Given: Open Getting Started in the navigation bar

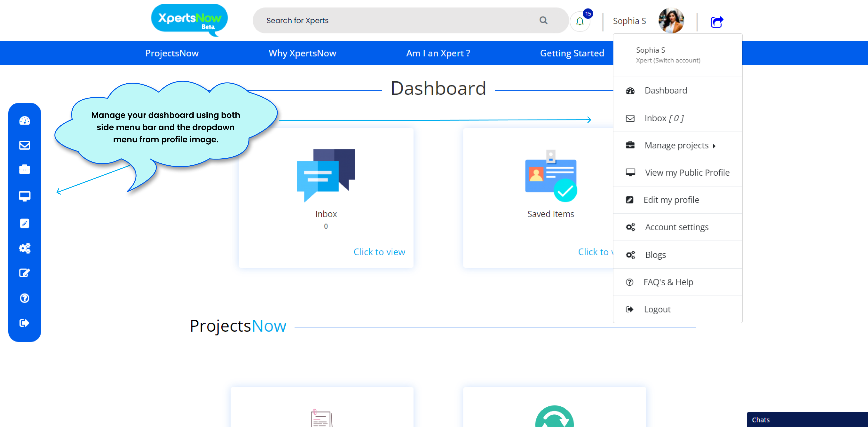Looking at the screenshot, I should click(x=572, y=53).
